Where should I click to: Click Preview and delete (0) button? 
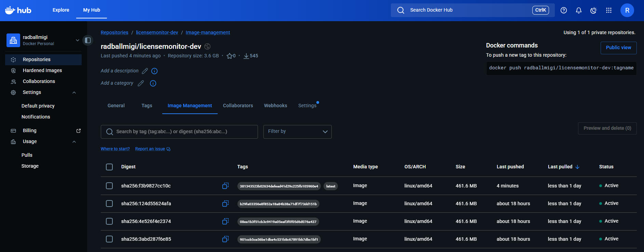click(x=607, y=128)
